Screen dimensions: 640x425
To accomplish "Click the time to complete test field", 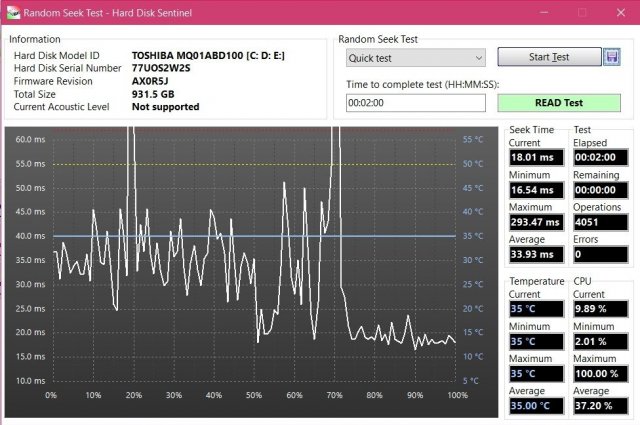I will pyautogui.click(x=416, y=102).
